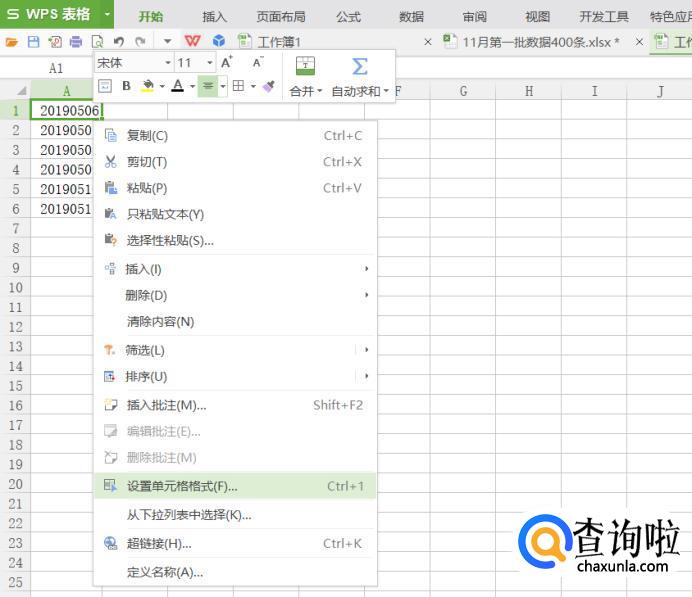Screen dimensions: 692x597
Task: Choose 从下拉列表中选择(K)... entry
Action: [235, 514]
